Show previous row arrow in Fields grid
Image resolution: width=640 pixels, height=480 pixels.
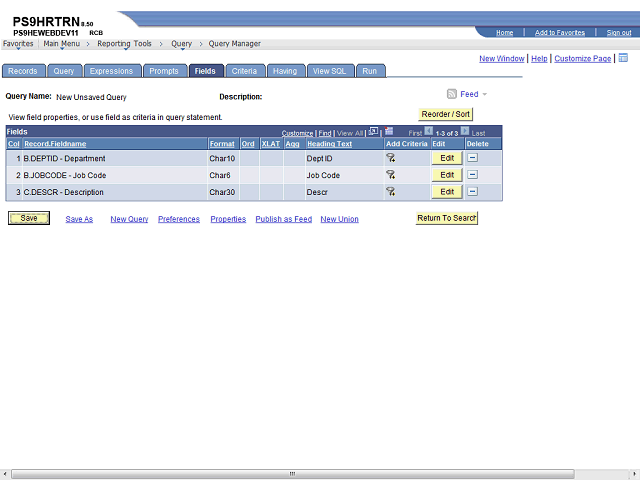(x=428, y=131)
